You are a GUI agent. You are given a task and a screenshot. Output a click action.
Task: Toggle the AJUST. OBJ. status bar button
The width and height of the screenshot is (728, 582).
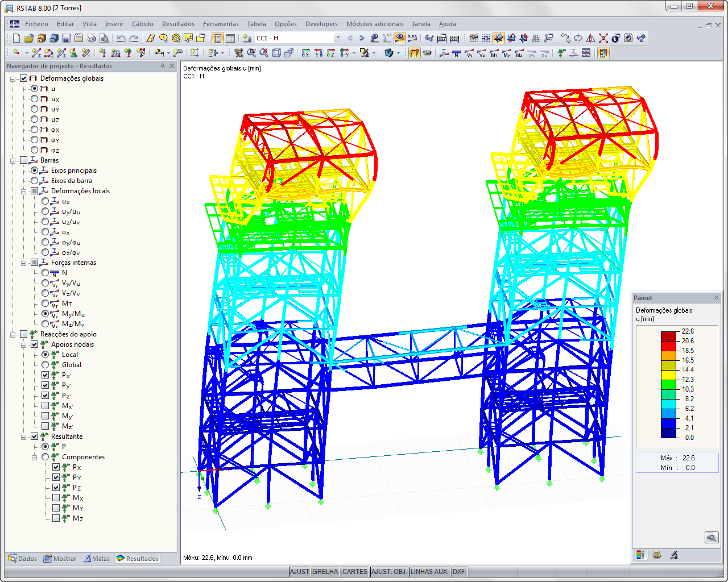pos(389,572)
